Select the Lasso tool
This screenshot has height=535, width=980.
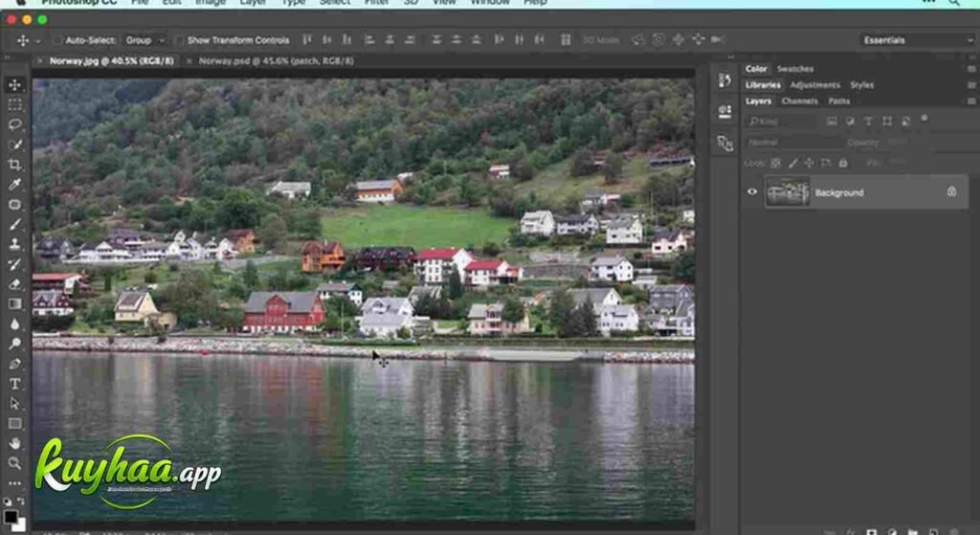pos(15,124)
